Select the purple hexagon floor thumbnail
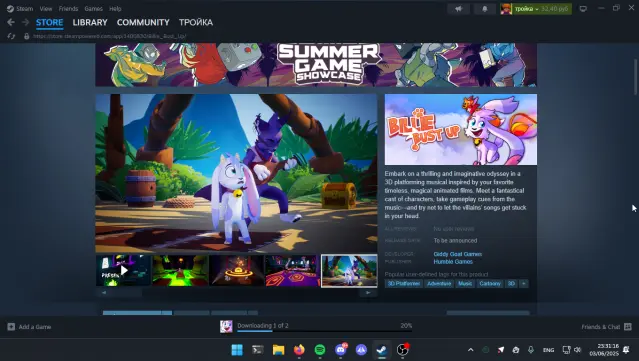This screenshot has width=639, height=361. tap(293, 271)
